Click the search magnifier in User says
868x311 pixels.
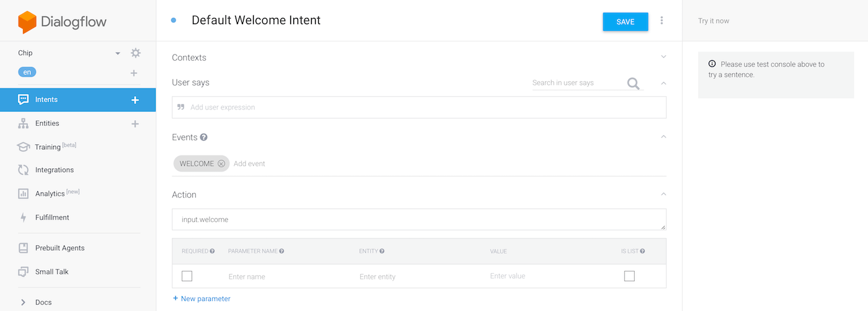pyautogui.click(x=633, y=84)
